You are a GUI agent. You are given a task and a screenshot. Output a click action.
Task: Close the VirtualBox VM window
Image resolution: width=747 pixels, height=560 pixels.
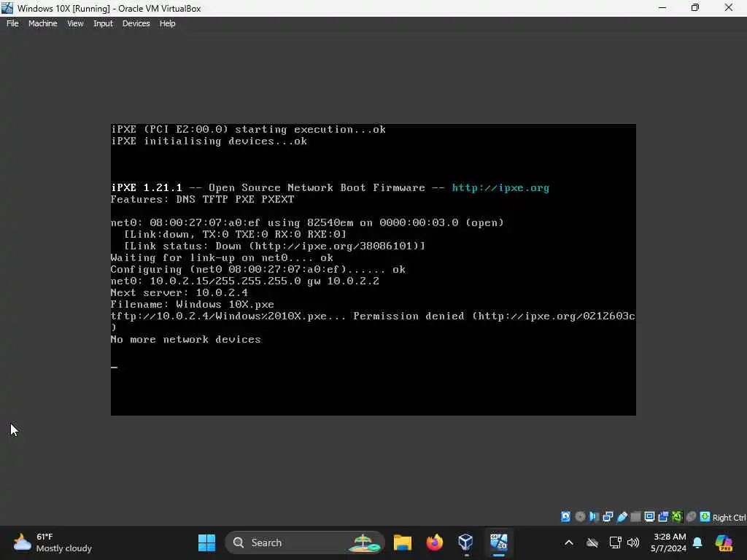coord(729,8)
